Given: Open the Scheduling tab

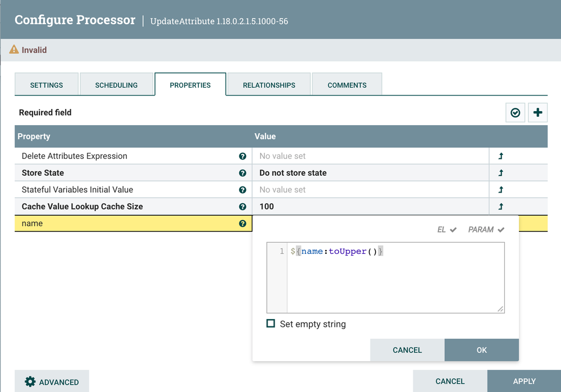Looking at the screenshot, I should pyautogui.click(x=116, y=85).
